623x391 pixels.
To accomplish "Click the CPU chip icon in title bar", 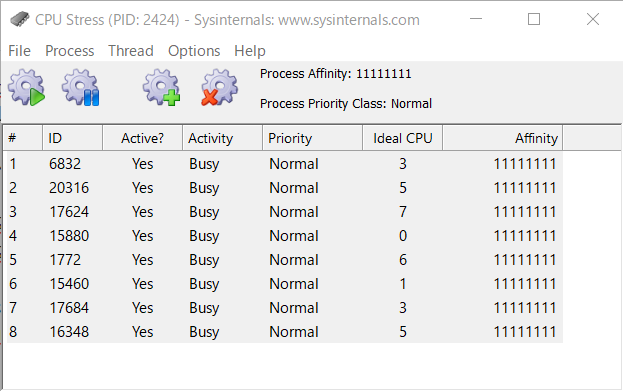I will click(x=19, y=19).
